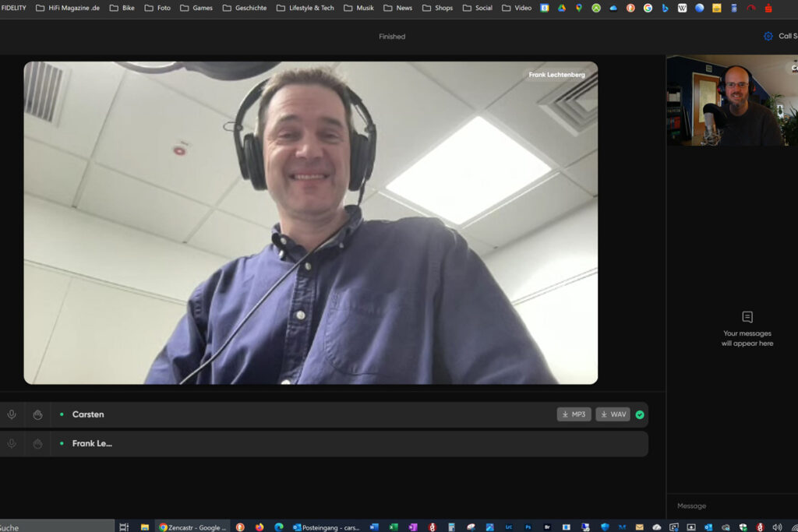Download the WAV file for Carsten
This screenshot has width=798, height=532.
613,414
